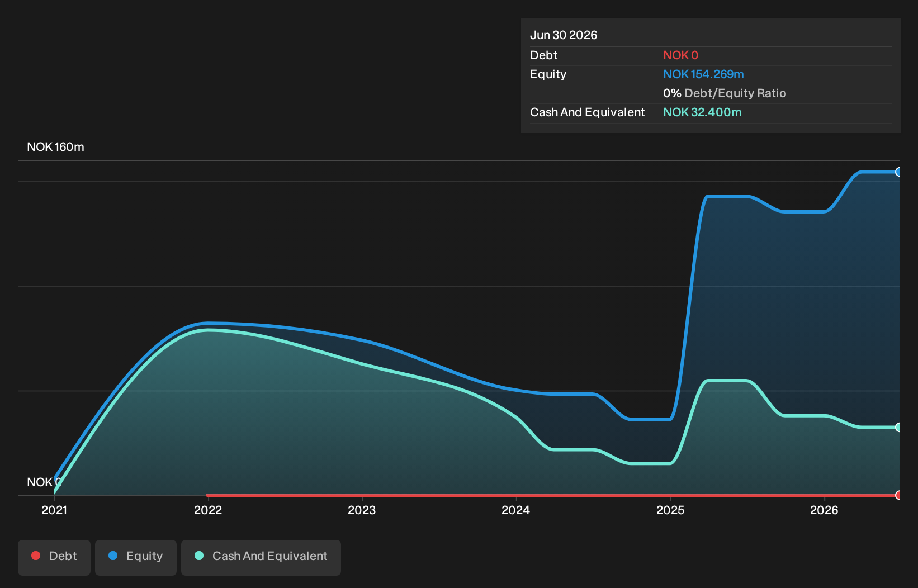Toggle the Equity legend button
The width and height of the screenshot is (918, 588).
tap(136, 557)
